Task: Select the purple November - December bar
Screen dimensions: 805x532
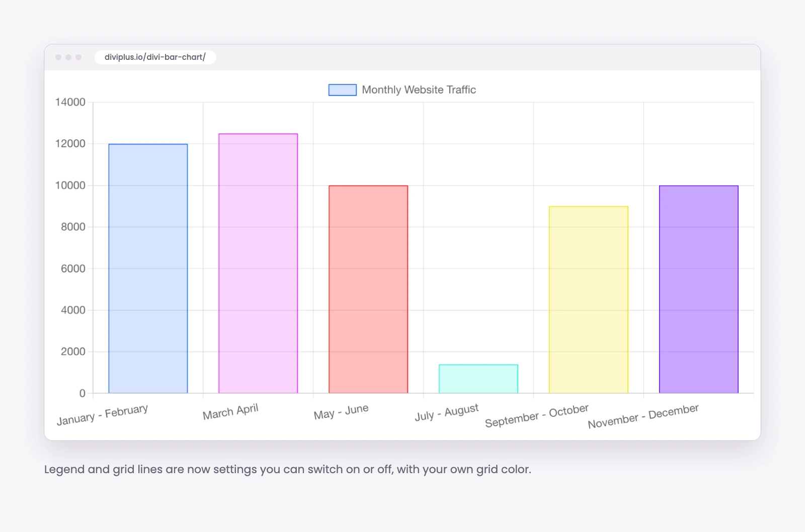Action: 699,289
